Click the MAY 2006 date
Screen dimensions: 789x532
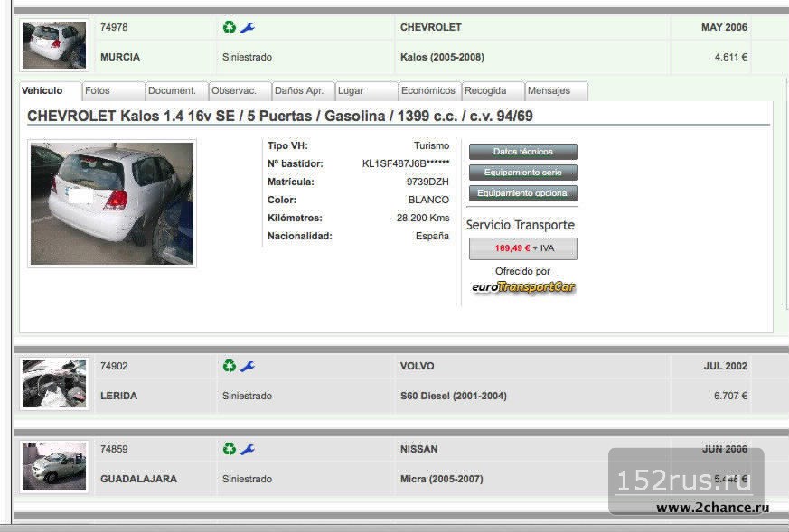(x=724, y=27)
